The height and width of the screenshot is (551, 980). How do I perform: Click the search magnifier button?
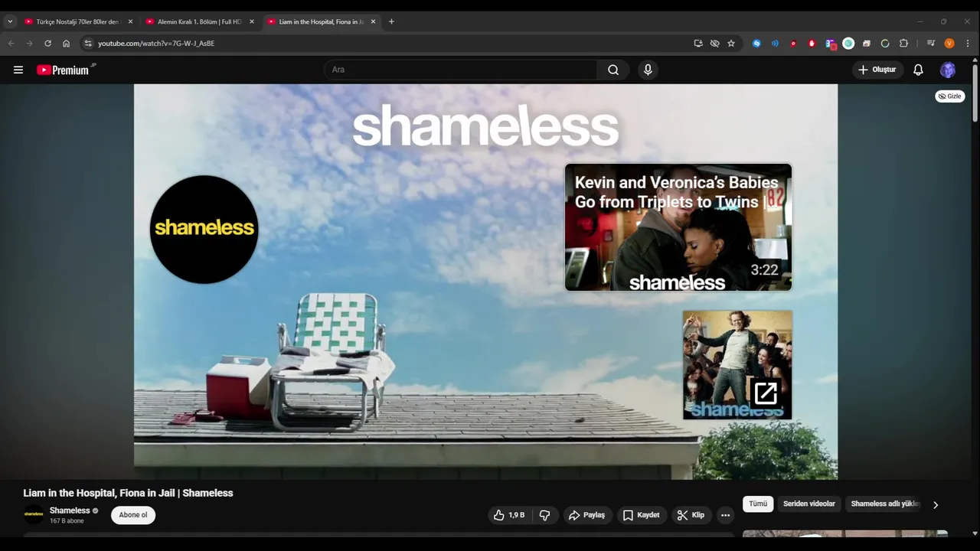613,70
